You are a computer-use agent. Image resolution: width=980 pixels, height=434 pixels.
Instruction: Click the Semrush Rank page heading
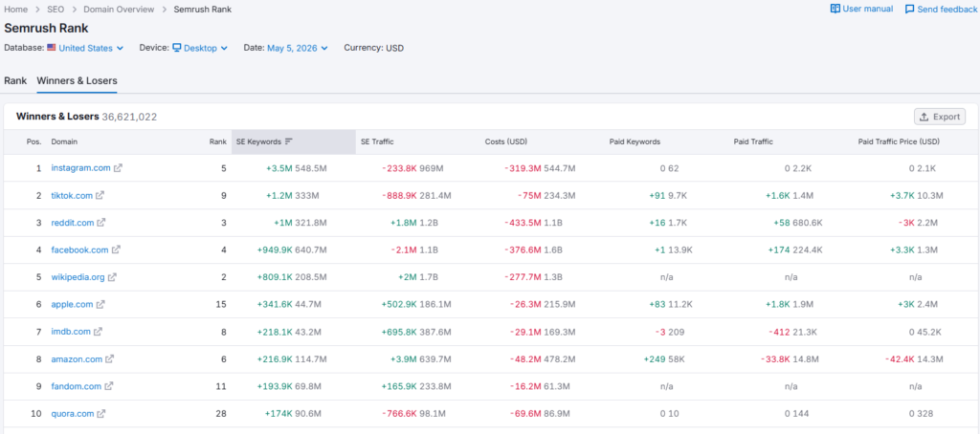[x=46, y=28]
